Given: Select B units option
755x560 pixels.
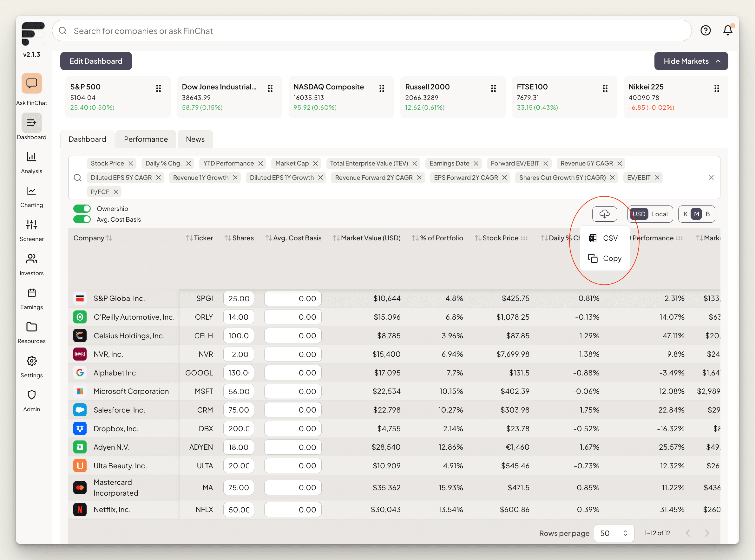Looking at the screenshot, I should (708, 214).
